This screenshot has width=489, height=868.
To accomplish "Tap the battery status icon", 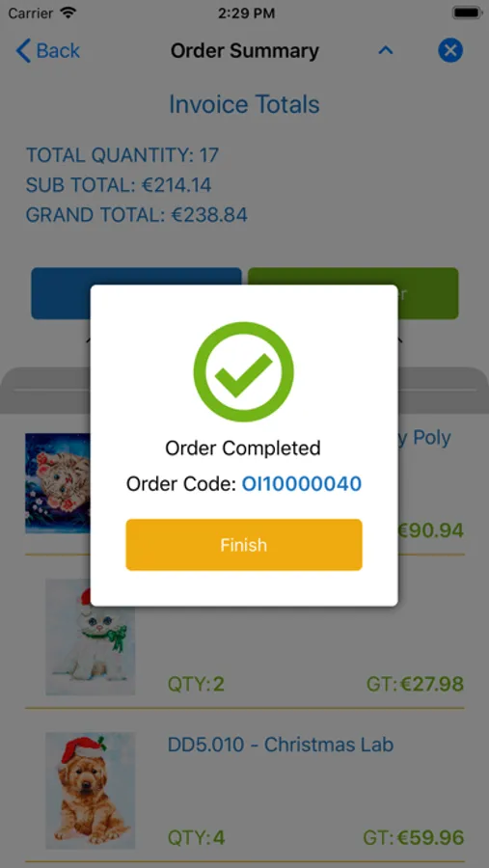I will [466, 13].
